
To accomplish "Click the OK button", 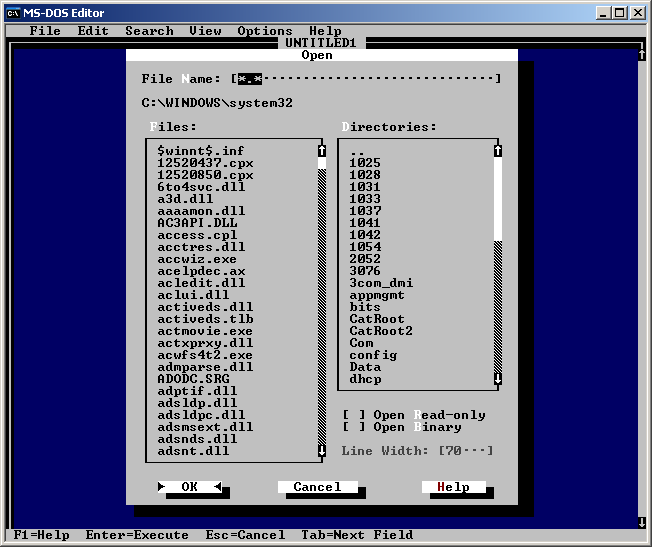I will point(190,487).
